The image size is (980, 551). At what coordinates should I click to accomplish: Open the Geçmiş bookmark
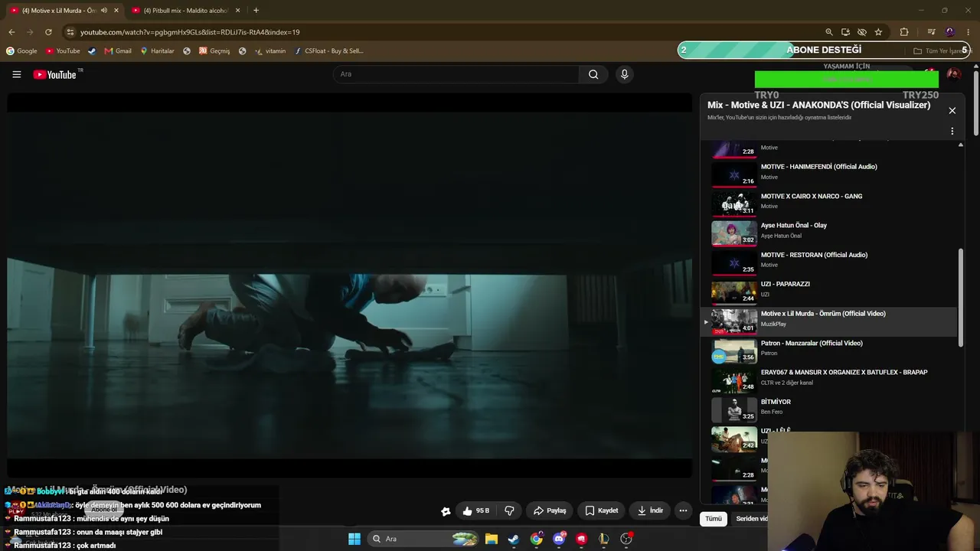pos(214,51)
